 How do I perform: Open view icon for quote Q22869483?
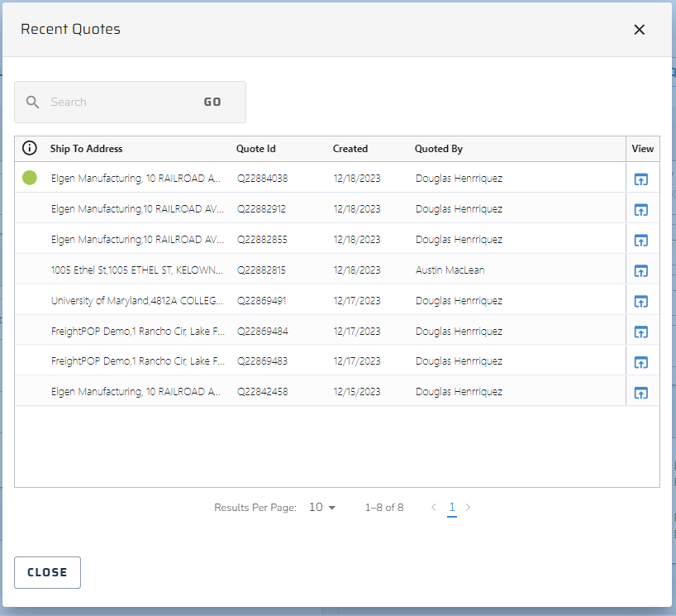[x=640, y=362]
